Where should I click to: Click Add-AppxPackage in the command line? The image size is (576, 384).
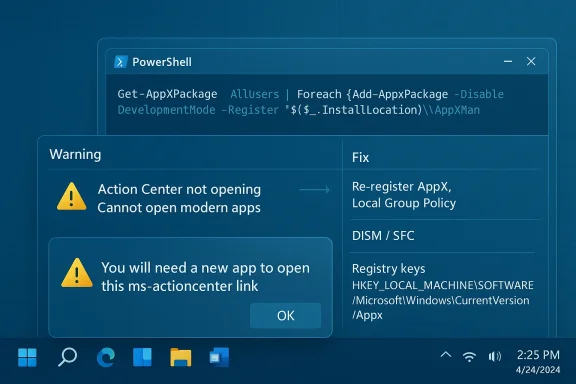click(x=400, y=94)
